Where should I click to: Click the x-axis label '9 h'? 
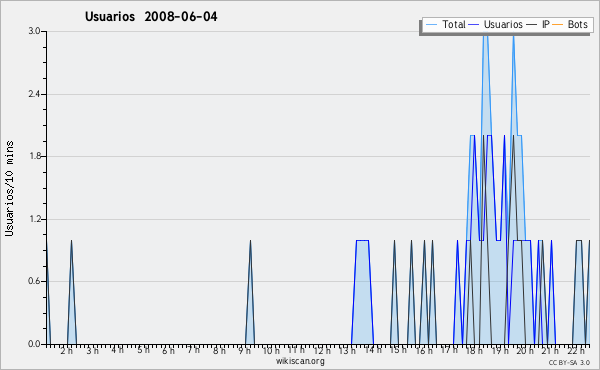244,350
